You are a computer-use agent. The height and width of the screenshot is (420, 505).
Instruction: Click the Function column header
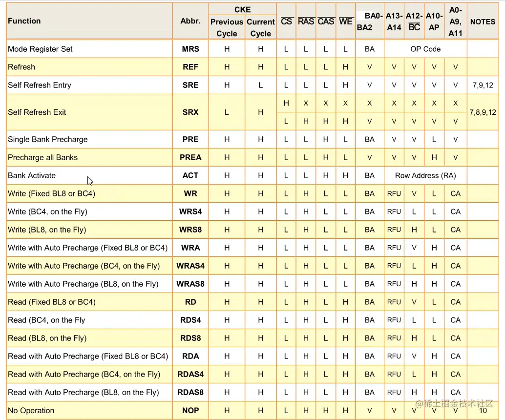24,21
